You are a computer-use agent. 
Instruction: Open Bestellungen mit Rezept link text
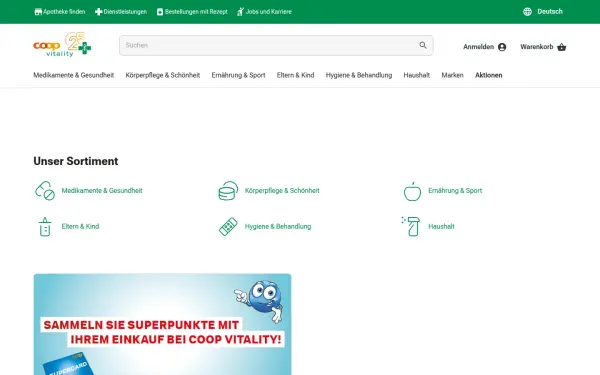coord(196,12)
